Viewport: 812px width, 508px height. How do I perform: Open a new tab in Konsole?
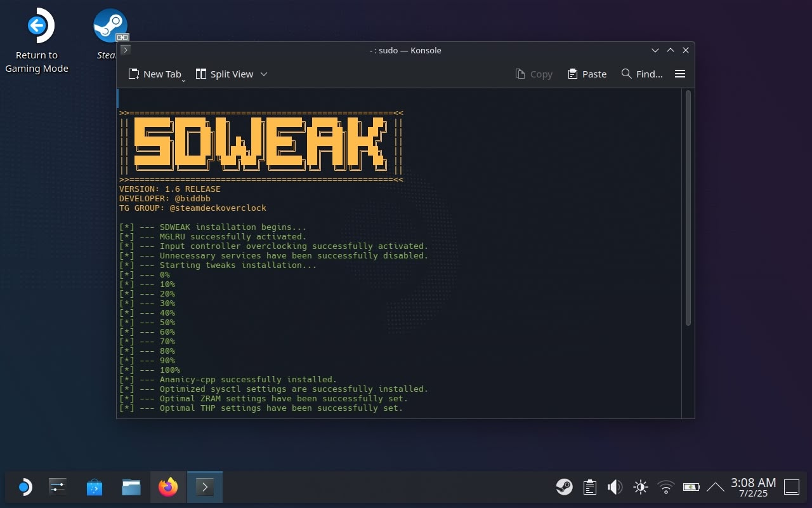pyautogui.click(x=154, y=74)
